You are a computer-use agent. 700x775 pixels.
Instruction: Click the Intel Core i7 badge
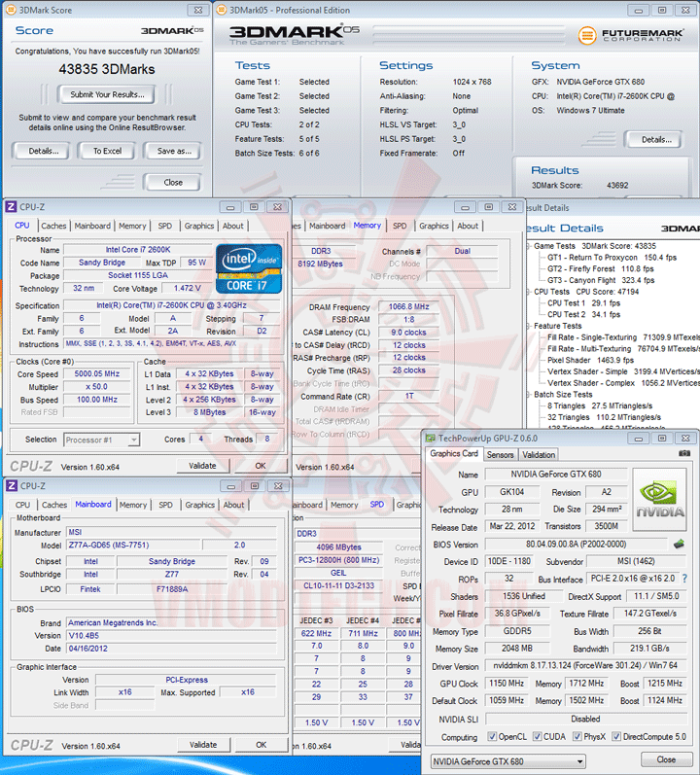coord(249,269)
